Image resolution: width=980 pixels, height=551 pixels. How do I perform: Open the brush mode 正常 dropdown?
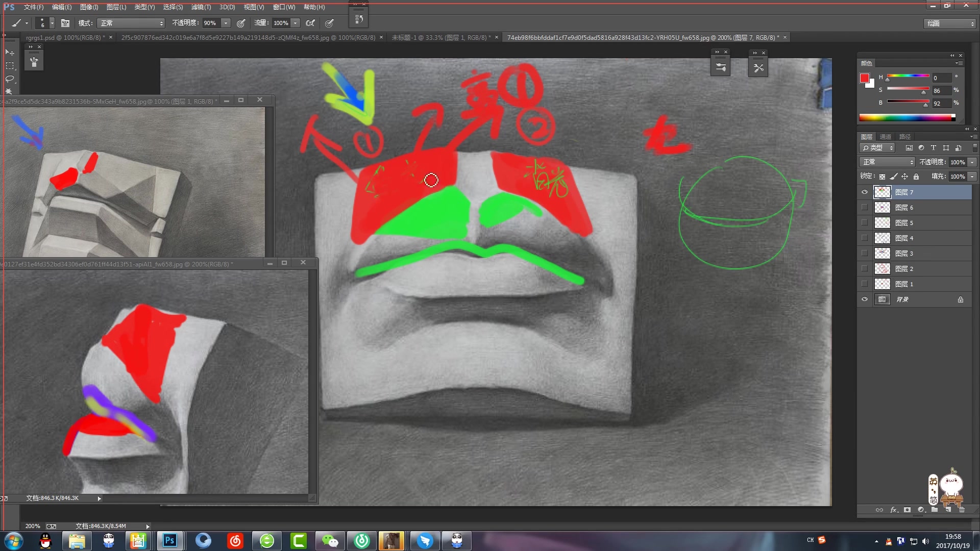pyautogui.click(x=132, y=23)
